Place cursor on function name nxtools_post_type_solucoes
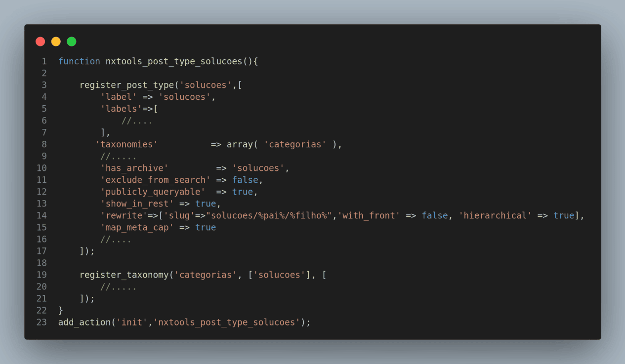This screenshot has height=364, width=625. 174,61
